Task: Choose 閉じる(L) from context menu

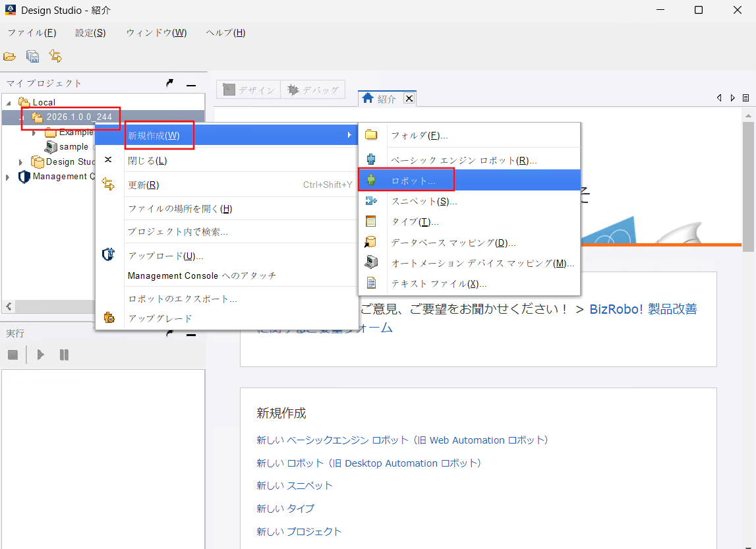Action: (227, 161)
